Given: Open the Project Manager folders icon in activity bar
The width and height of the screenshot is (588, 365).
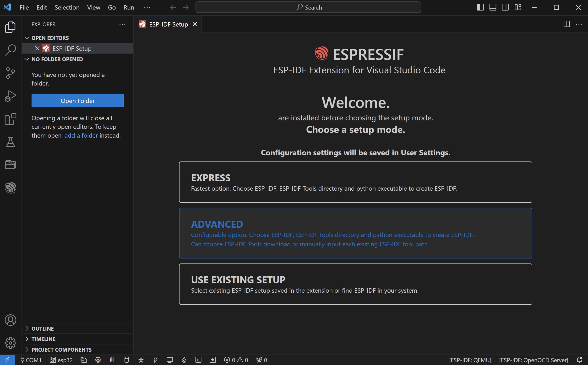Looking at the screenshot, I should (10, 165).
